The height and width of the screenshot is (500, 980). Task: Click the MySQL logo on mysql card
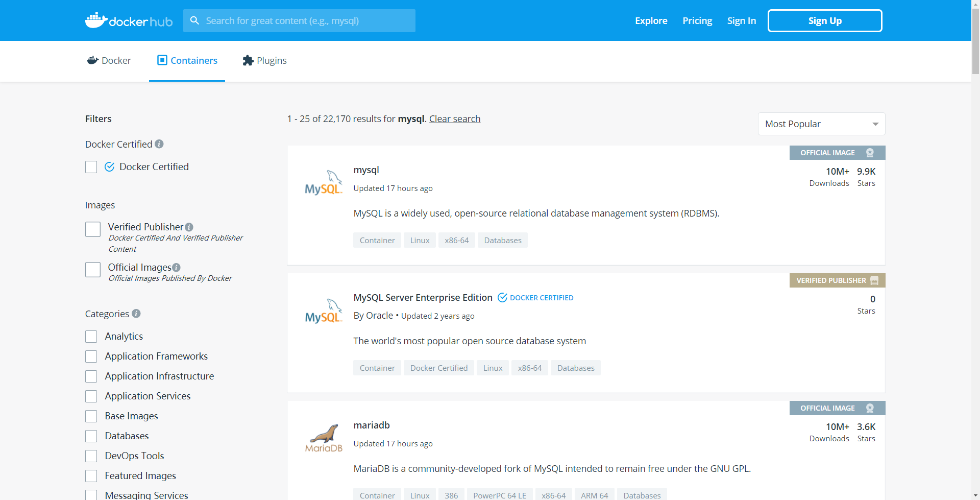click(x=324, y=183)
